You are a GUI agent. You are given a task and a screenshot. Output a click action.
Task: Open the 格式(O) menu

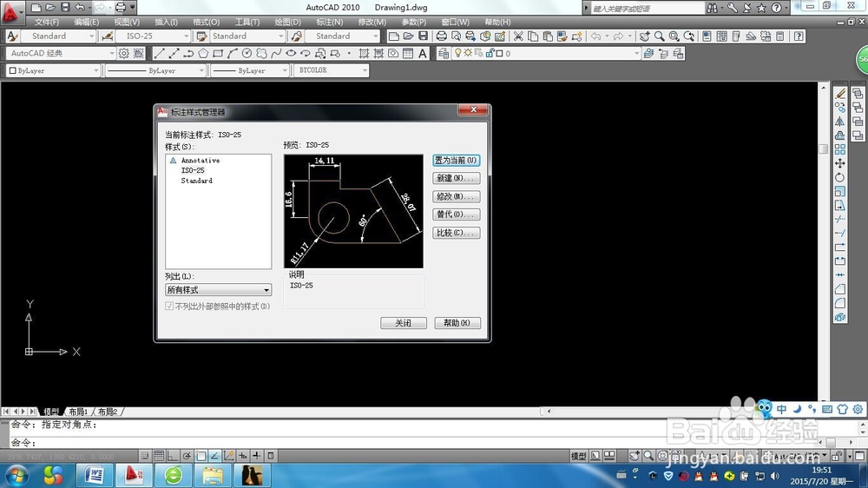click(206, 23)
